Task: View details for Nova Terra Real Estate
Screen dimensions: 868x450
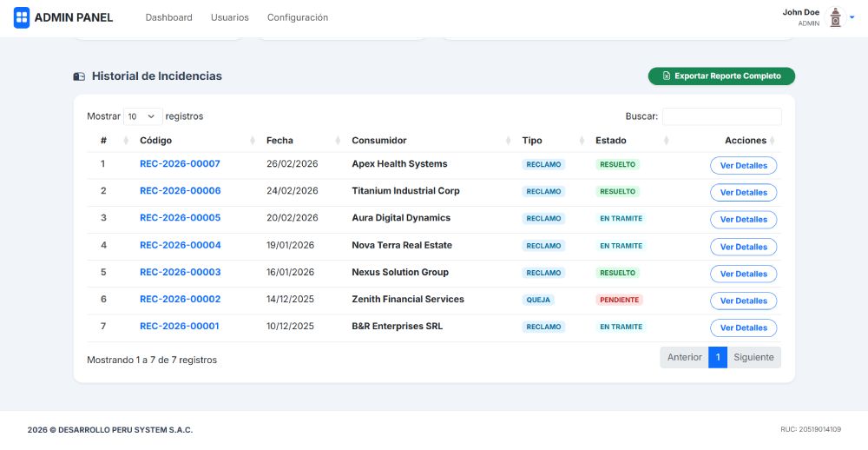Action: tap(744, 248)
